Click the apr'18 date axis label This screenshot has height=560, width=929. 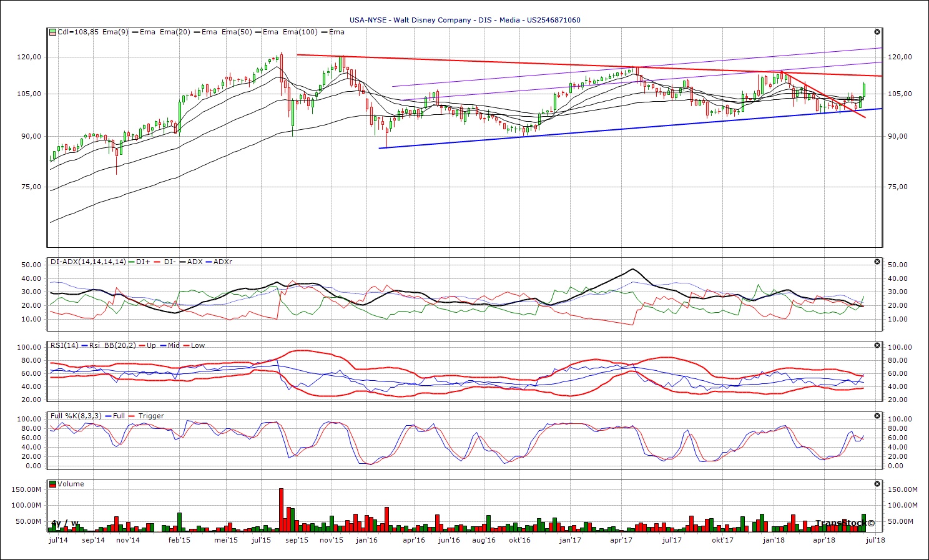coord(824,540)
